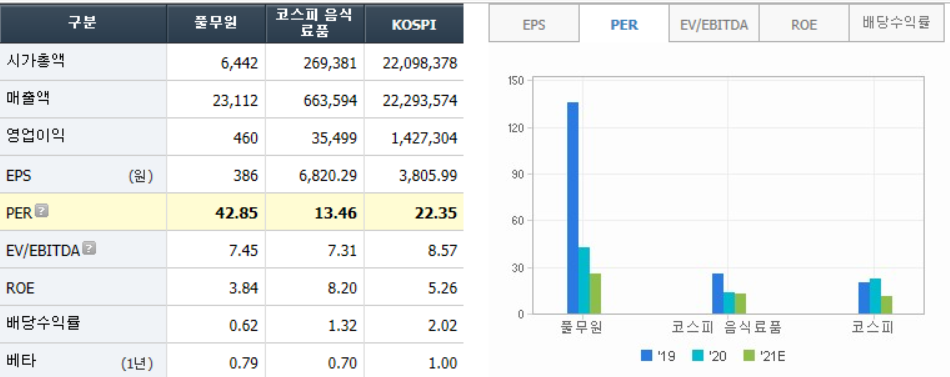Select the 매출액 row label
Viewport: 950px width, 377px height.
coord(27,98)
